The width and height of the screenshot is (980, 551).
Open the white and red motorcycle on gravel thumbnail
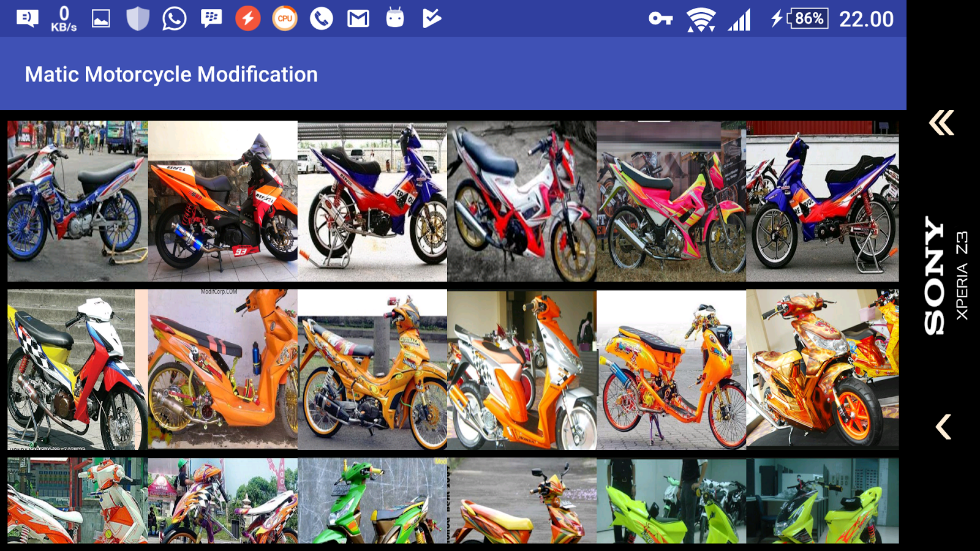tap(522, 201)
